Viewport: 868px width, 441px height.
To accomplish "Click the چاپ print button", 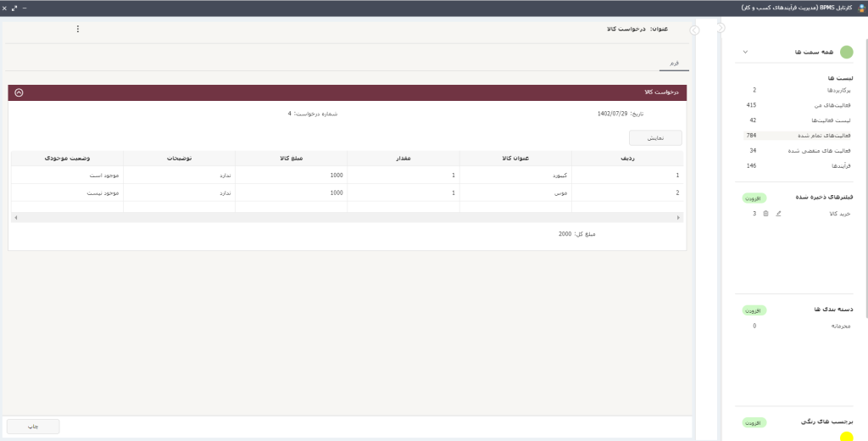I will click(x=33, y=427).
